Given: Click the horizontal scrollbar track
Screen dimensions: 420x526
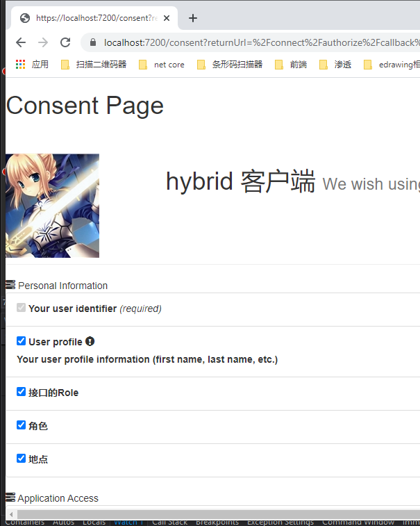Looking at the screenshot, I should click(x=219, y=514).
